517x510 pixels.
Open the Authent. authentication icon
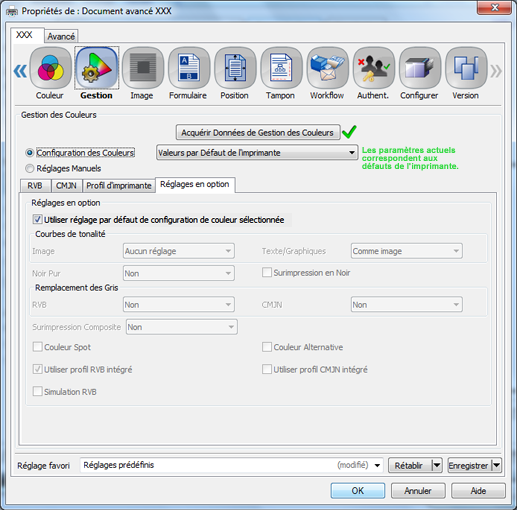click(x=374, y=68)
